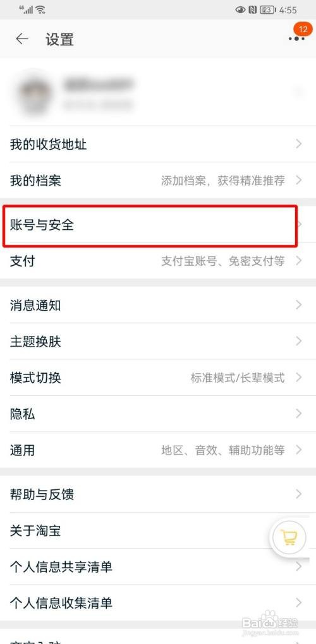Open 通用 general settings
The image size is (316, 644).
[158, 450]
